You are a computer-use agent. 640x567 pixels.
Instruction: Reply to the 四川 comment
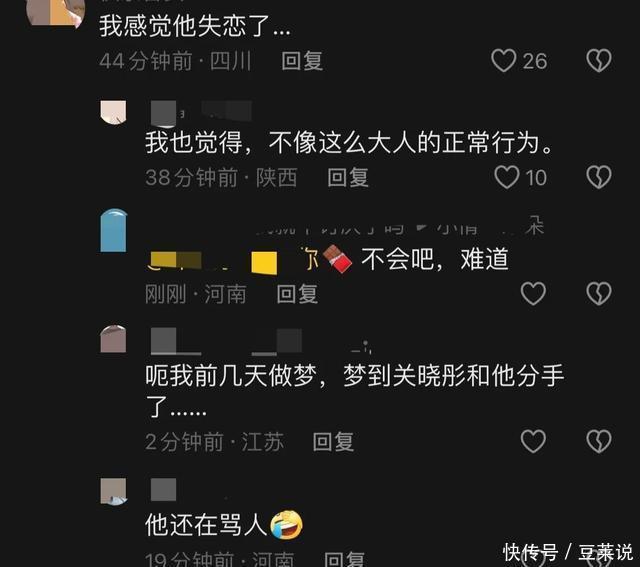(302, 61)
